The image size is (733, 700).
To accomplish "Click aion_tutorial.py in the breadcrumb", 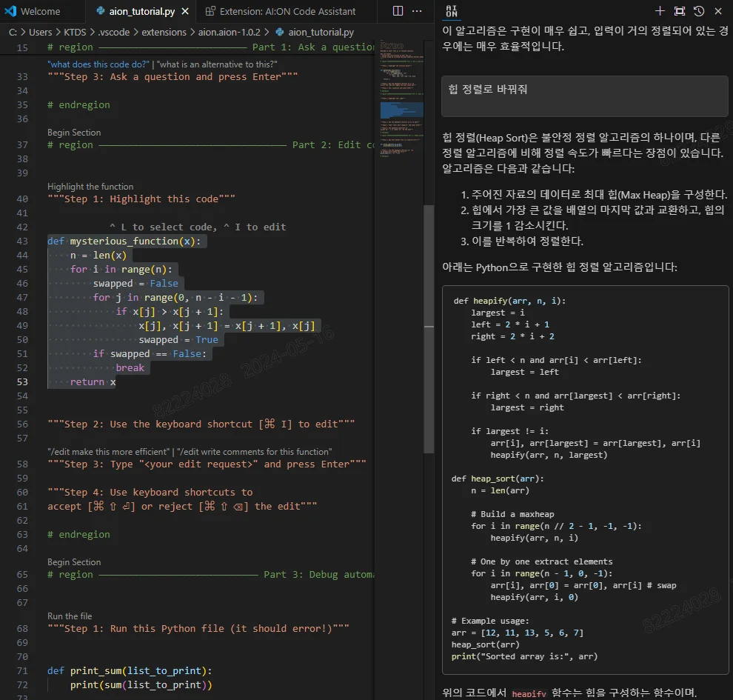I will pos(321,33).
